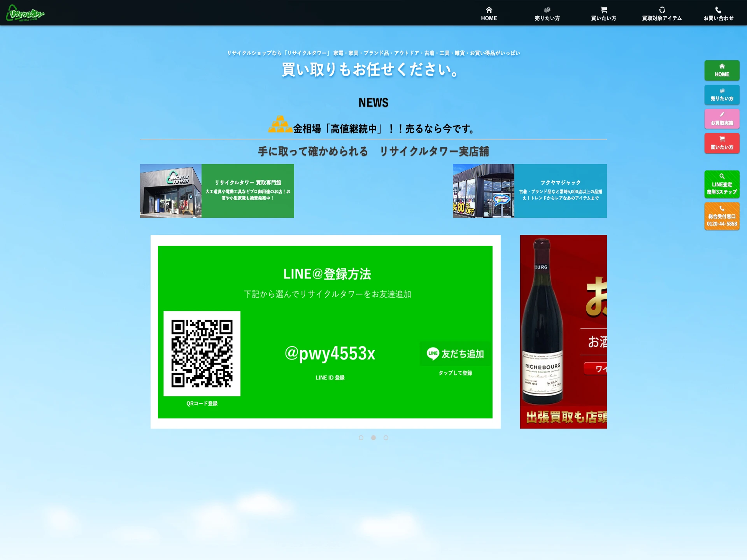Select the first carousel dot

click(361, 437)
